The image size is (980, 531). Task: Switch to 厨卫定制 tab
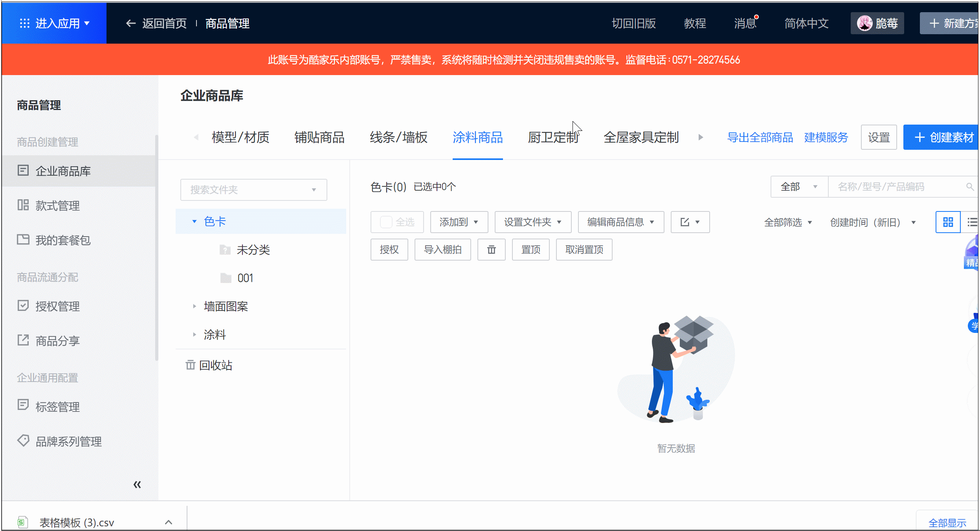tap(552, 137)
